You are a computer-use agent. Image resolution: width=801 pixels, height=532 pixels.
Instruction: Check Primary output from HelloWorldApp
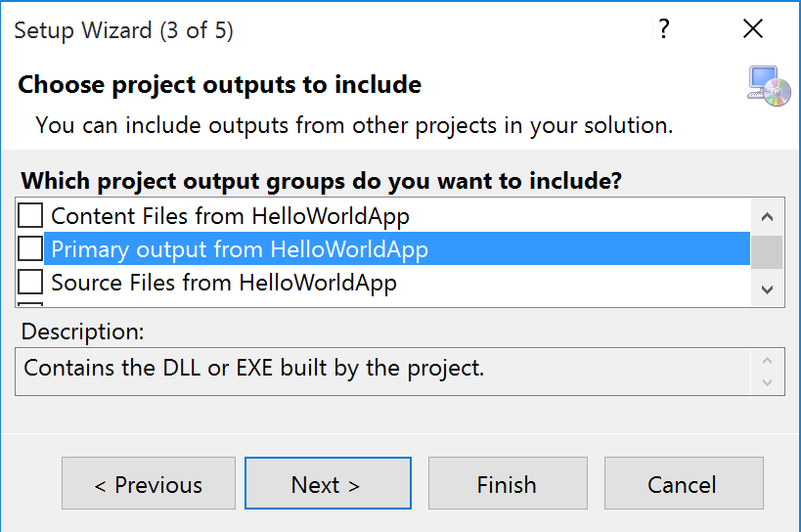click(30, 248)
